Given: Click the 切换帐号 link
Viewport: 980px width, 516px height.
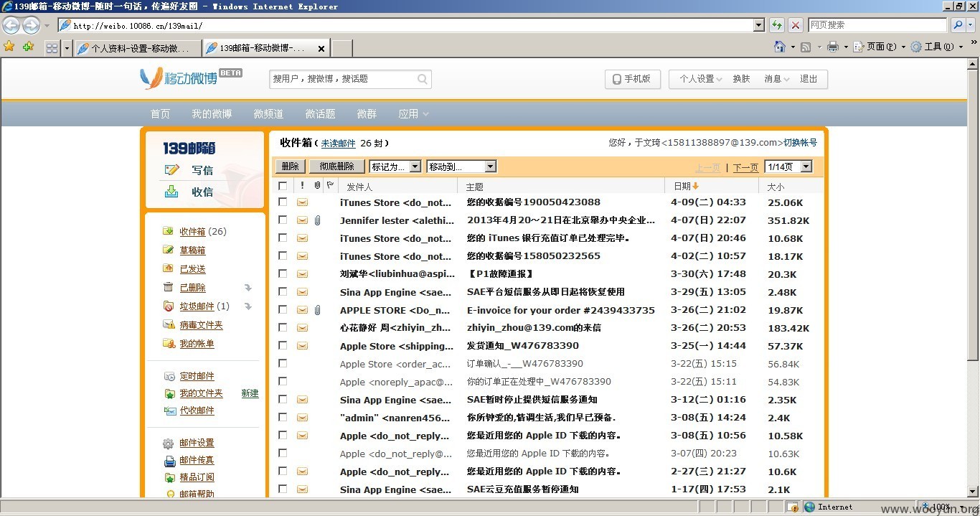Looking at the screenshot, I should [x=800, y=143].
